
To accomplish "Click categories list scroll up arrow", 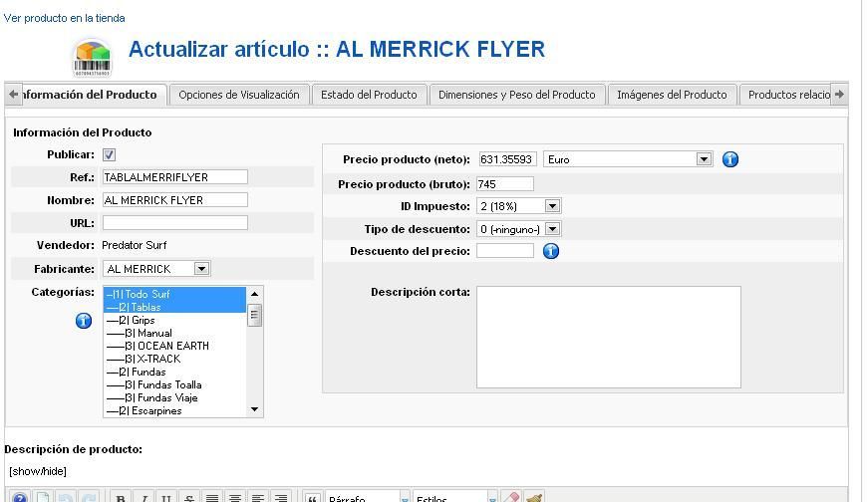I will point(255,294).
